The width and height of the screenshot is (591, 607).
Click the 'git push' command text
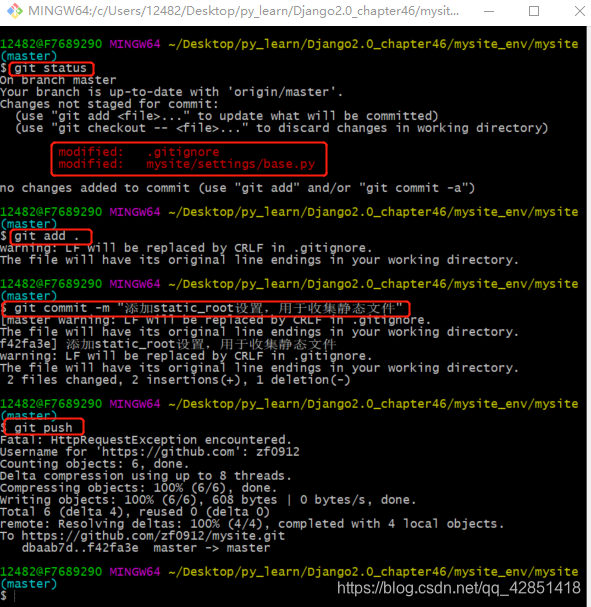click(43, 428)
